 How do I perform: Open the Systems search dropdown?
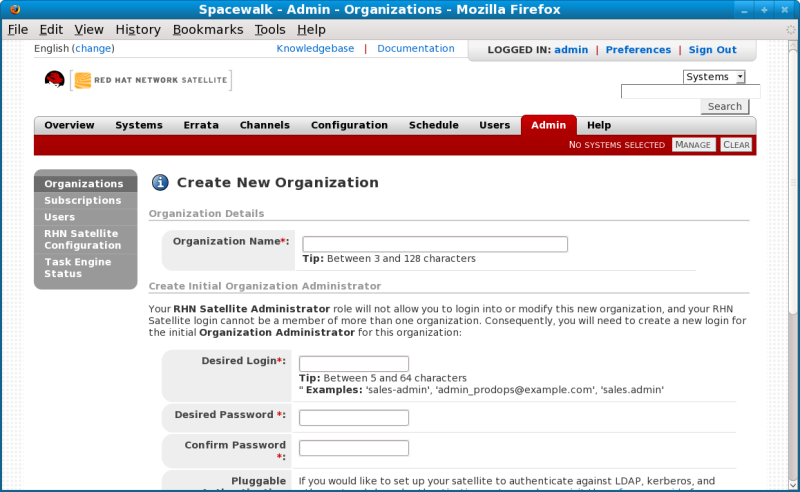pos(714,77)
